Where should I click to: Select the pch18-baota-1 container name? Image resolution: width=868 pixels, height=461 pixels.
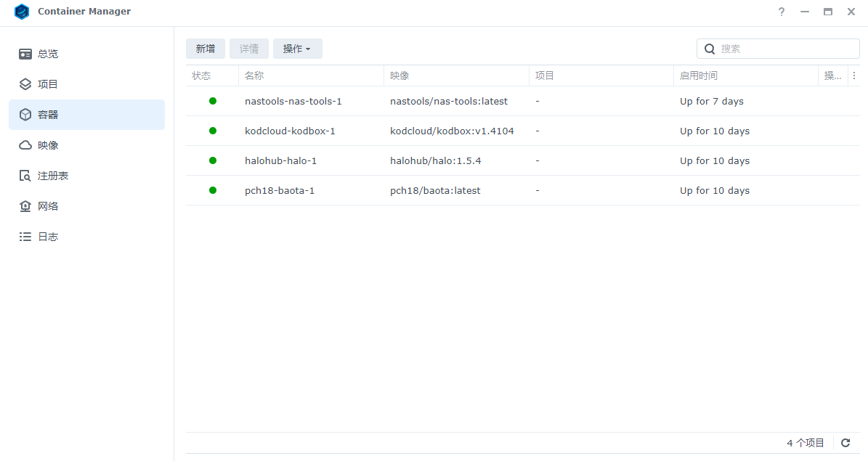[280, 191]
